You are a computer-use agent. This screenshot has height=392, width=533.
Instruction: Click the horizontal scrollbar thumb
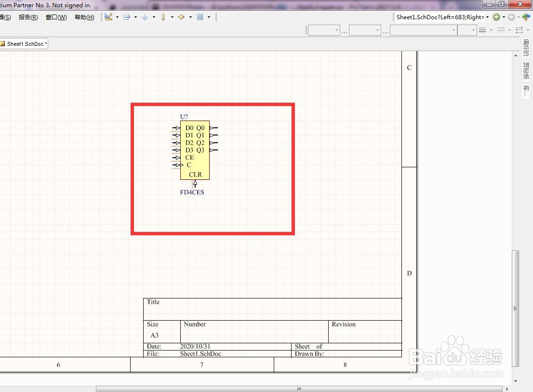(x=299, y=389)
